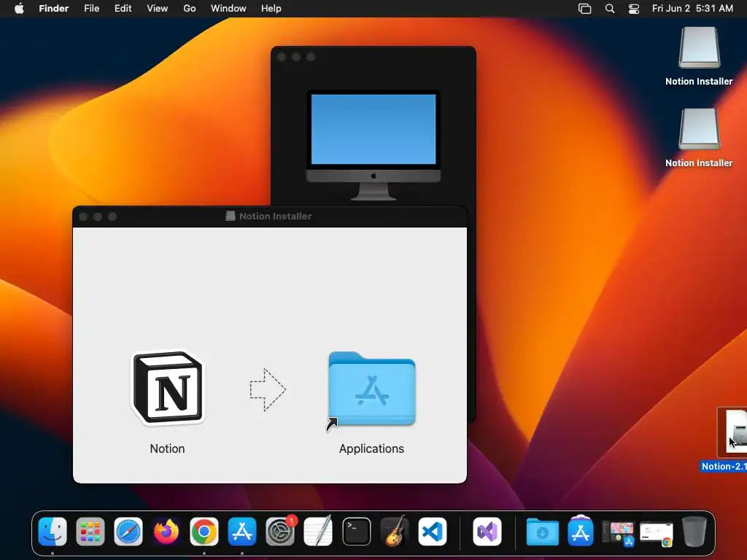Image resolution: width=747 pixels, height=560 pixels.
Task: Click the "Applications" label under the folder
Action: (x=371, y=448)
